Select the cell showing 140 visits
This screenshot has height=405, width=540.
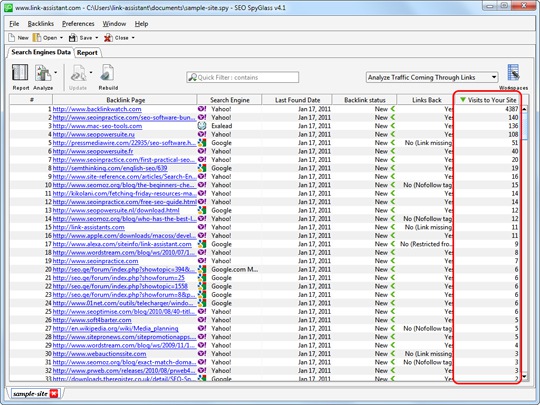tap(487, 117)
